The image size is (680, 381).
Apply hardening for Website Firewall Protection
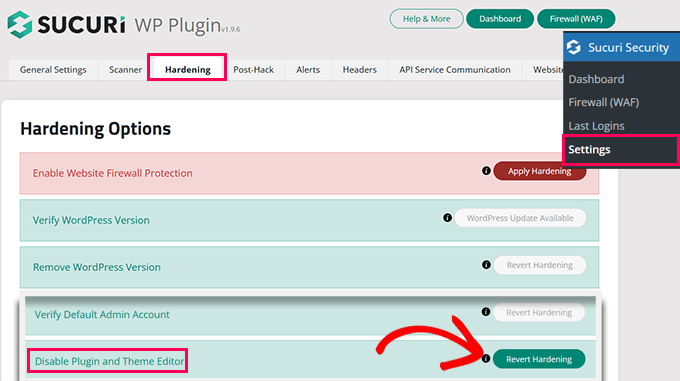click(539, 171)
